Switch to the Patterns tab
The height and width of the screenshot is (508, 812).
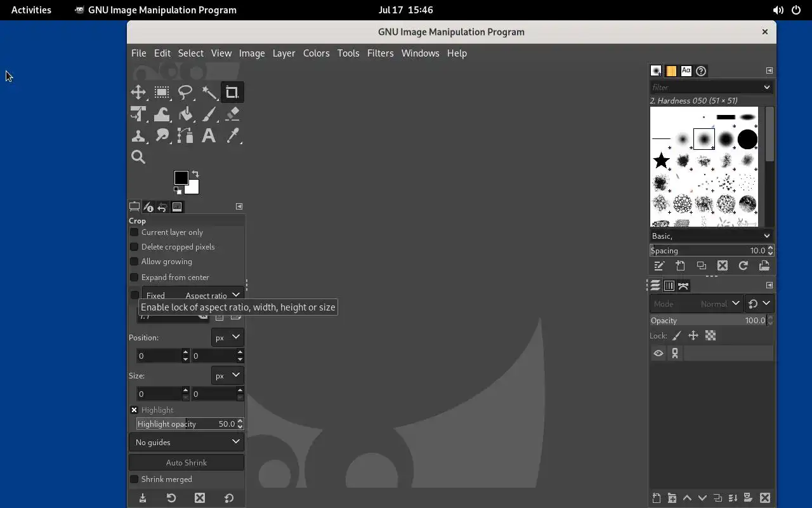pos(671,71)
